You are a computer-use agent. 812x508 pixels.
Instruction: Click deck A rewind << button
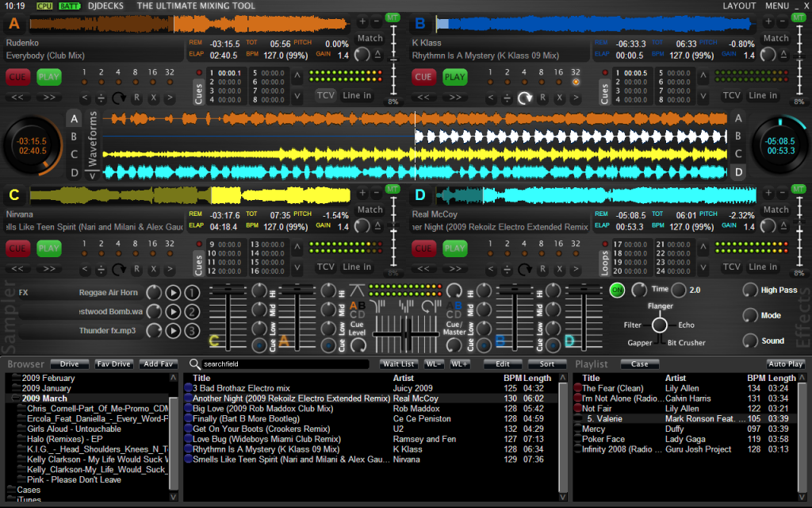pyautogui.click(x=17, y=97)
